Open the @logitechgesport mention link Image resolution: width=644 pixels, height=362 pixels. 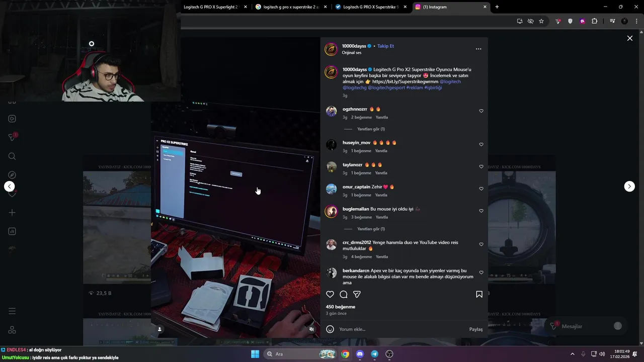tap(386, 87)
